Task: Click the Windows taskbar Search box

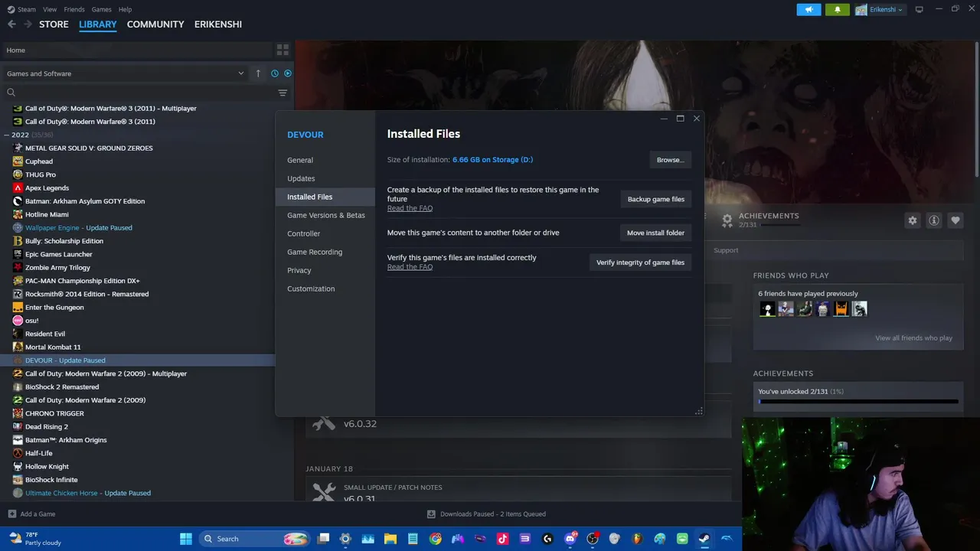Action: pyautogui.click(x=254, y=539)
